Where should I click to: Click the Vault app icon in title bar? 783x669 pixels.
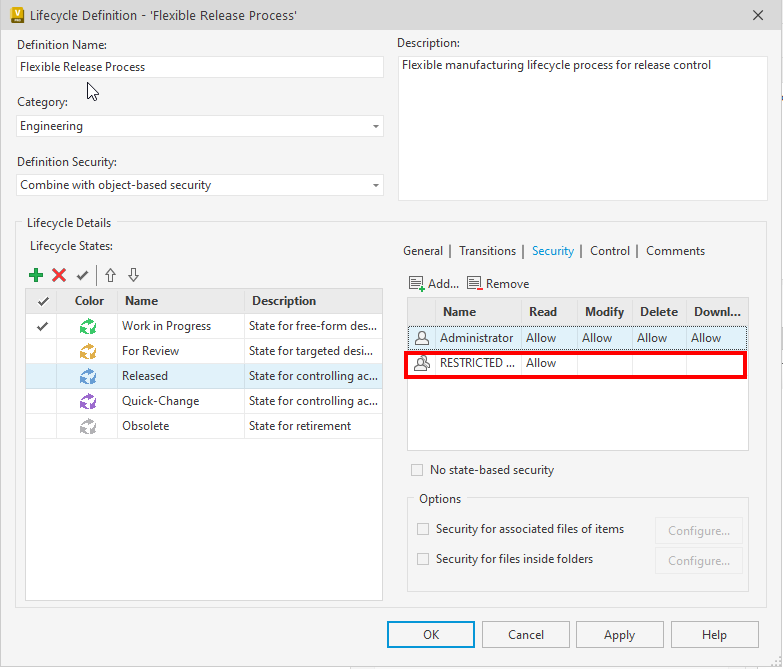[17, 15]
